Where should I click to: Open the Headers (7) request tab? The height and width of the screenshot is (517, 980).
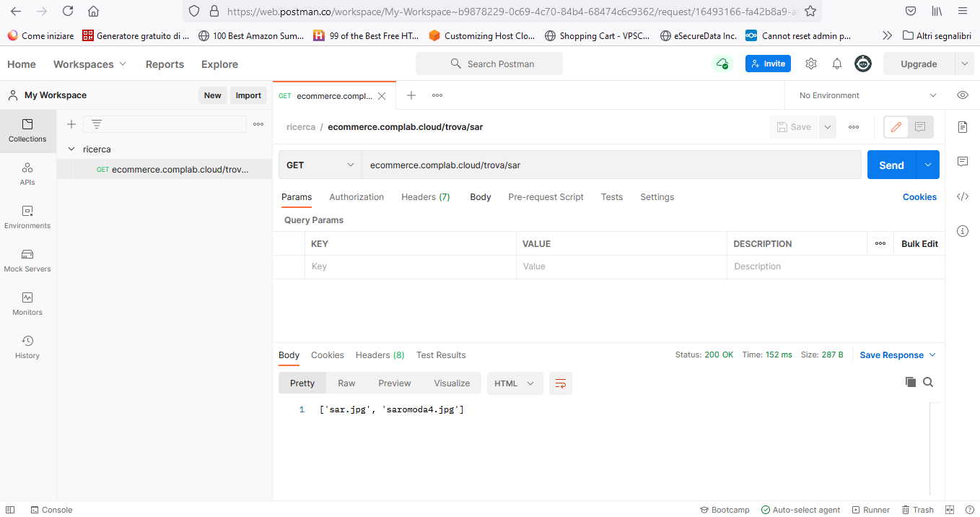(425, 196)
